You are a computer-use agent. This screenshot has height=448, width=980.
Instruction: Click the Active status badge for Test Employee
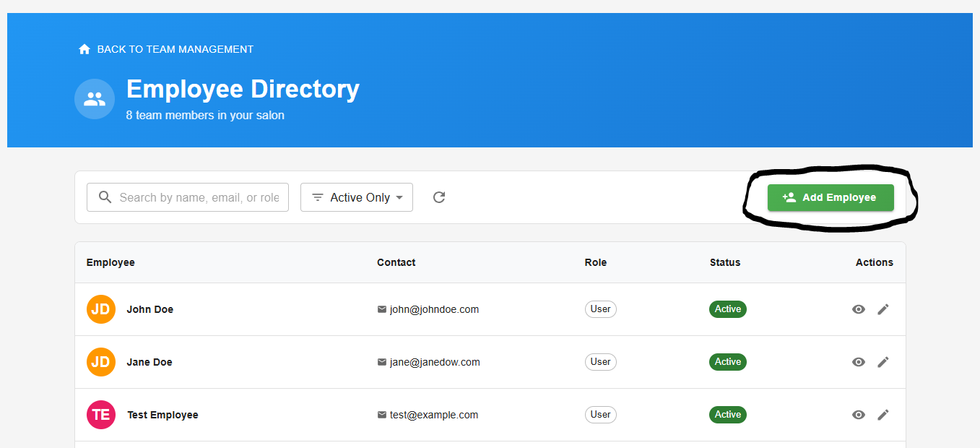728,415
